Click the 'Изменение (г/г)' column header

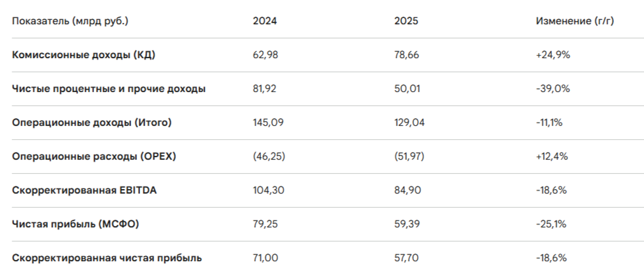574,21
